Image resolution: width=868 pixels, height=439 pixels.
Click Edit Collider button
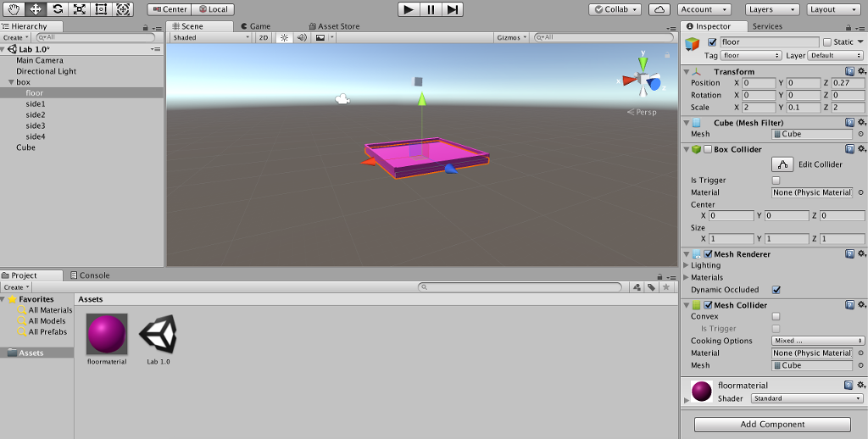coord(782,164)
